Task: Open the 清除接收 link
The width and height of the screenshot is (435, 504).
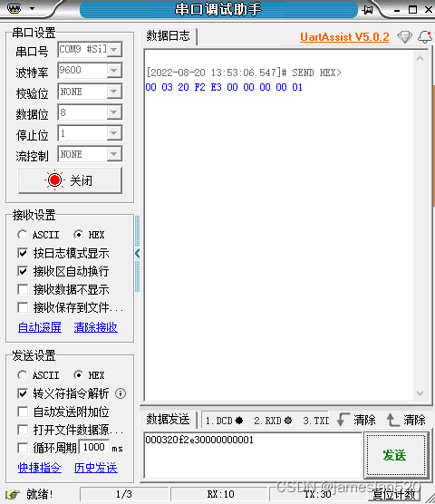Action: 96,327
